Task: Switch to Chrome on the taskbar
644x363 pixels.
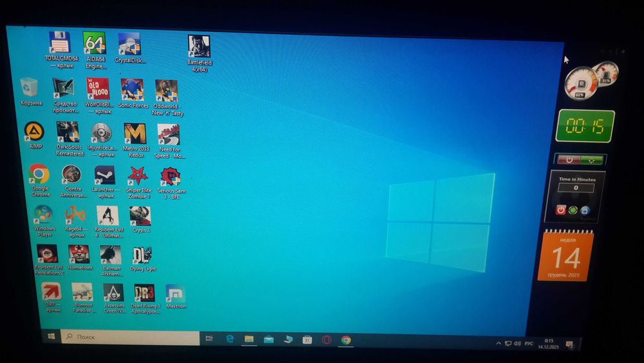Action: [x=346, y=340]
